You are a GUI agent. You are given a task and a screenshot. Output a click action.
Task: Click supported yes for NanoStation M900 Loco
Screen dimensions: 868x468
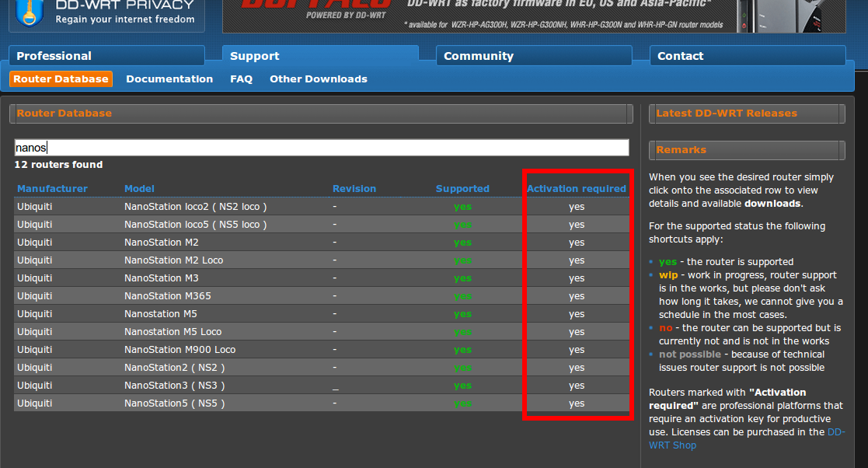tap(462, 350)
